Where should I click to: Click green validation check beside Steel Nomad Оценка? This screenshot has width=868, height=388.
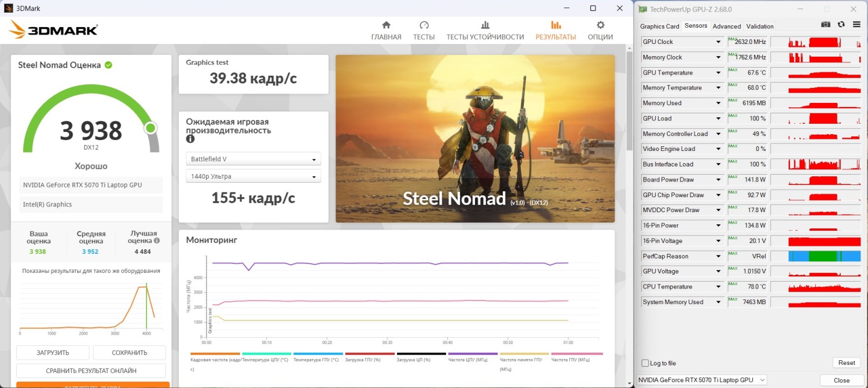coord(108,65)
